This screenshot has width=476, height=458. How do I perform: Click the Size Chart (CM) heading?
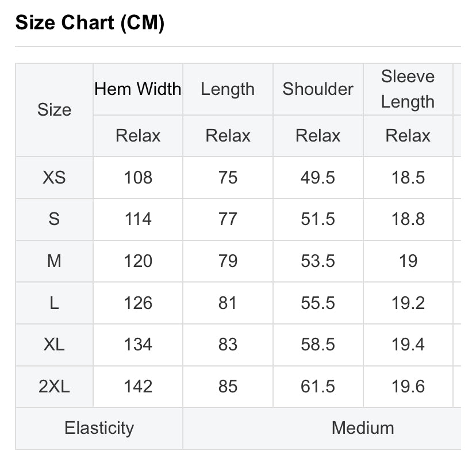tap(90, 23)
